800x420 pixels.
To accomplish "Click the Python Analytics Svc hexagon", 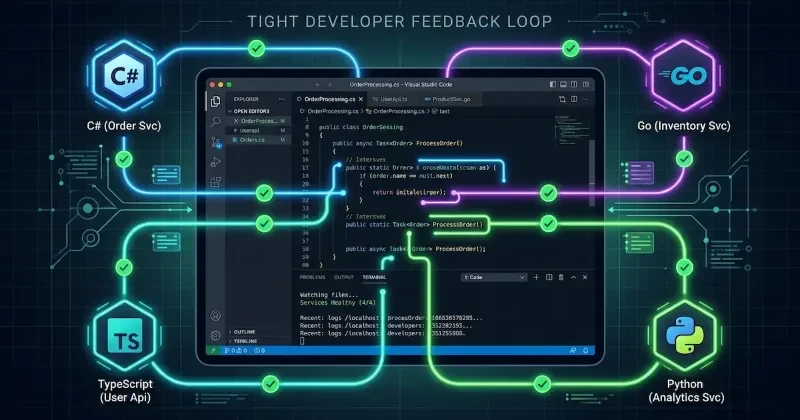I will pyautogui.click(x=684, y=337).
